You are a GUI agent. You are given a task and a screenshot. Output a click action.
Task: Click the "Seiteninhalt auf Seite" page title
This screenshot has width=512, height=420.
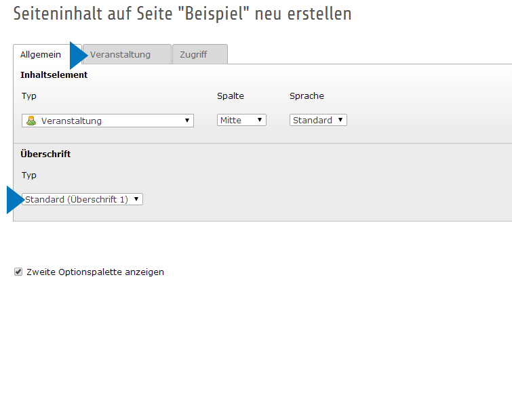182,14
